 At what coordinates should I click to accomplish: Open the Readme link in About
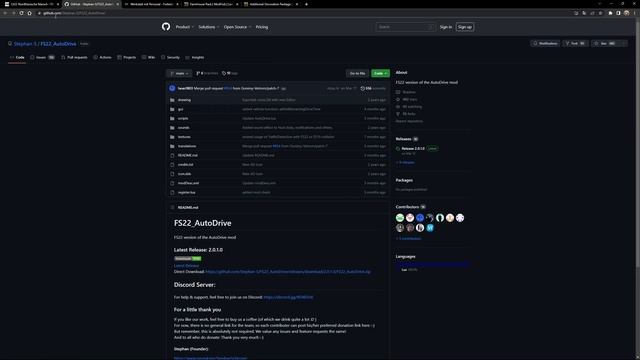(406, 92)
